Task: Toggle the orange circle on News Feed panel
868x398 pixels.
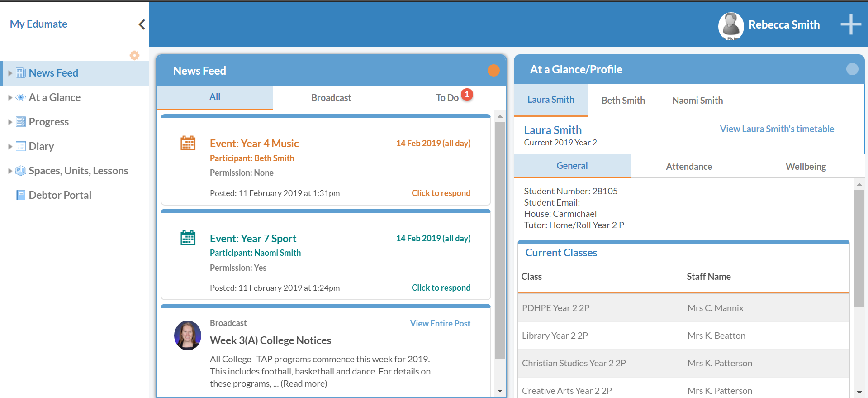Action: [493, 71]
